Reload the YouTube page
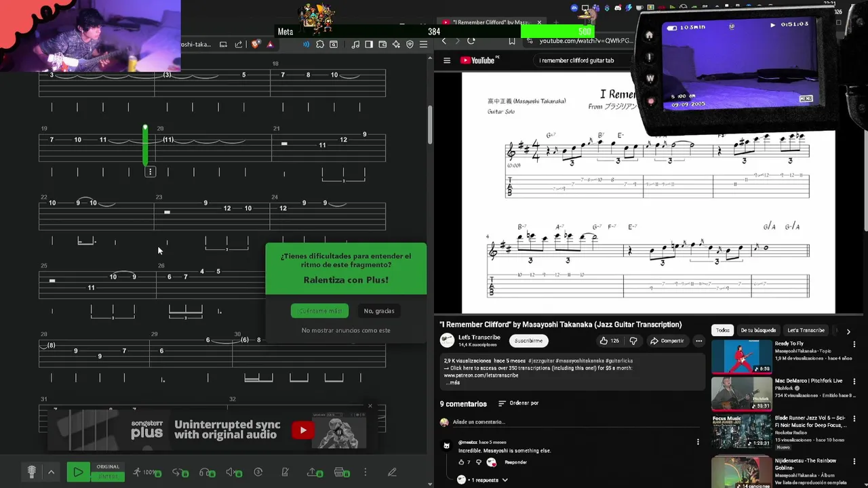The image size is (868, 488). (471, 41)
